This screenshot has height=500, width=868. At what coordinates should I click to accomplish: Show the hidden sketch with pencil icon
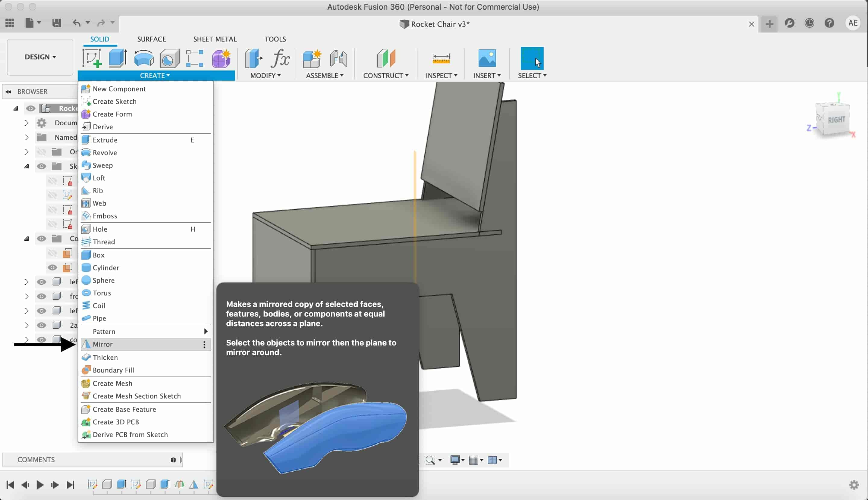(52, 195)
